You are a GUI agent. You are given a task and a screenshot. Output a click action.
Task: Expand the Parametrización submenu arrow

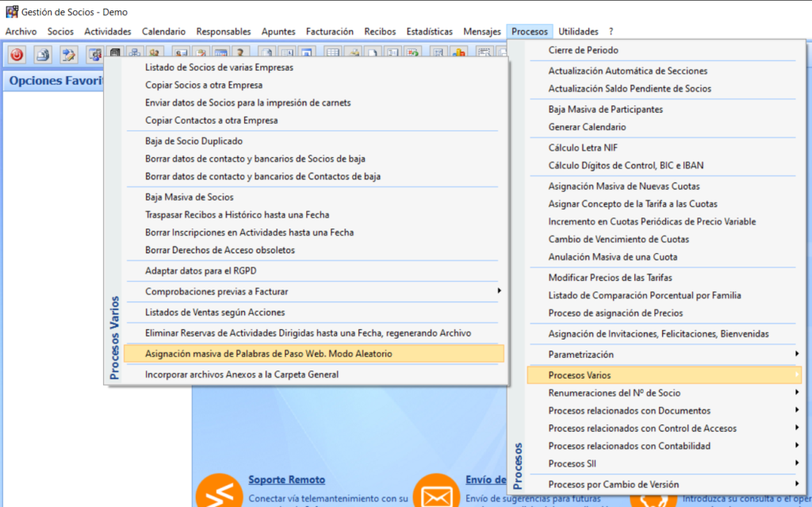pos(795,354)
